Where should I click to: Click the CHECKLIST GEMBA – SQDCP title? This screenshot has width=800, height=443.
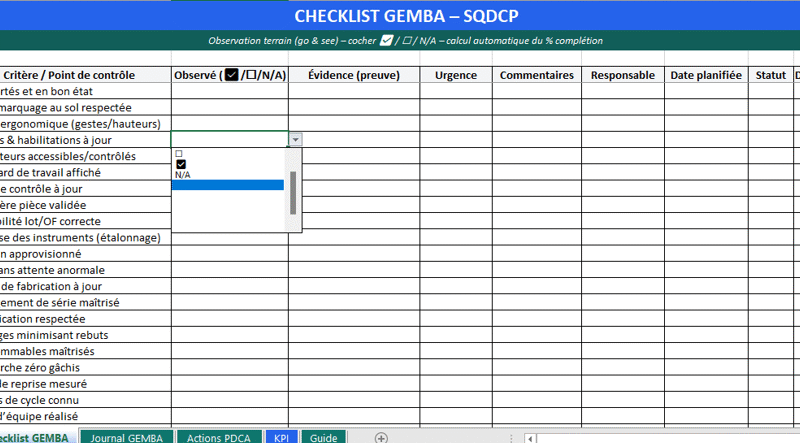(x=406, y=16)
